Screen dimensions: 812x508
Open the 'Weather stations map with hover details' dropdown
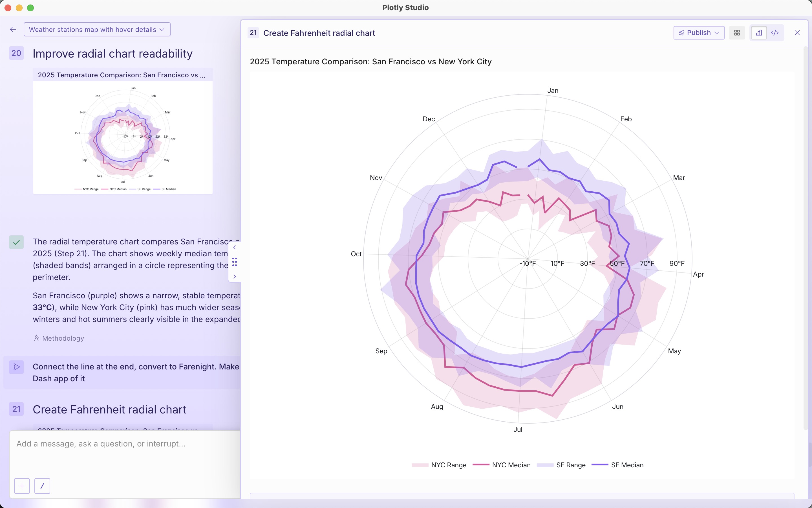point(97,30)
